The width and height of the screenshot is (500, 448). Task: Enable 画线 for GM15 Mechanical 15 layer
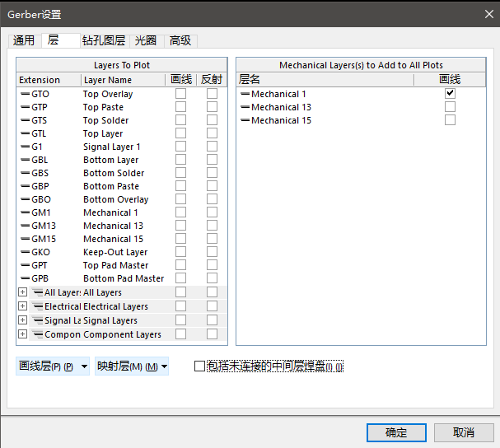[x=180, y=239]
